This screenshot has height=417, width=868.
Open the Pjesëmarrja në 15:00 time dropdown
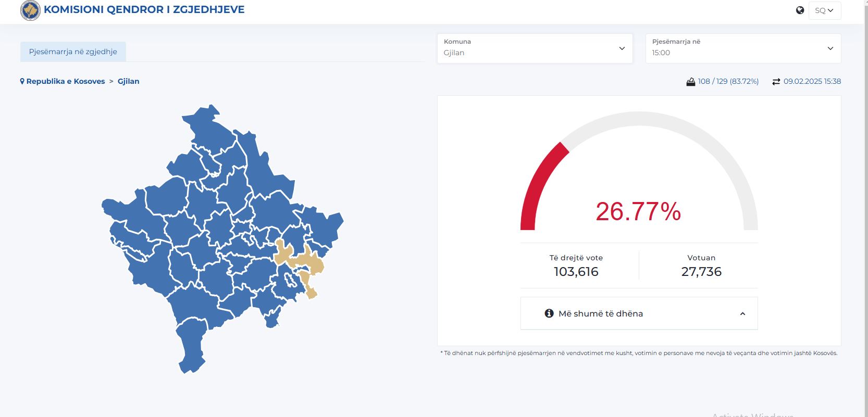743,48
